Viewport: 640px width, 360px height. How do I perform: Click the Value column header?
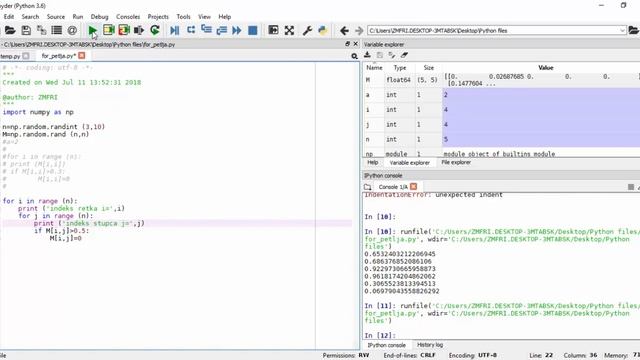(x=545, y=68)
